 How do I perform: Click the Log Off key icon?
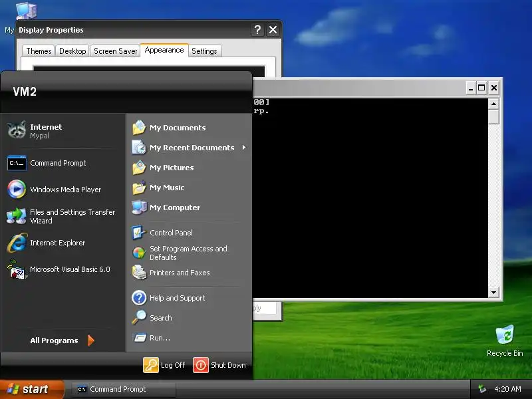tap(151, 365)
